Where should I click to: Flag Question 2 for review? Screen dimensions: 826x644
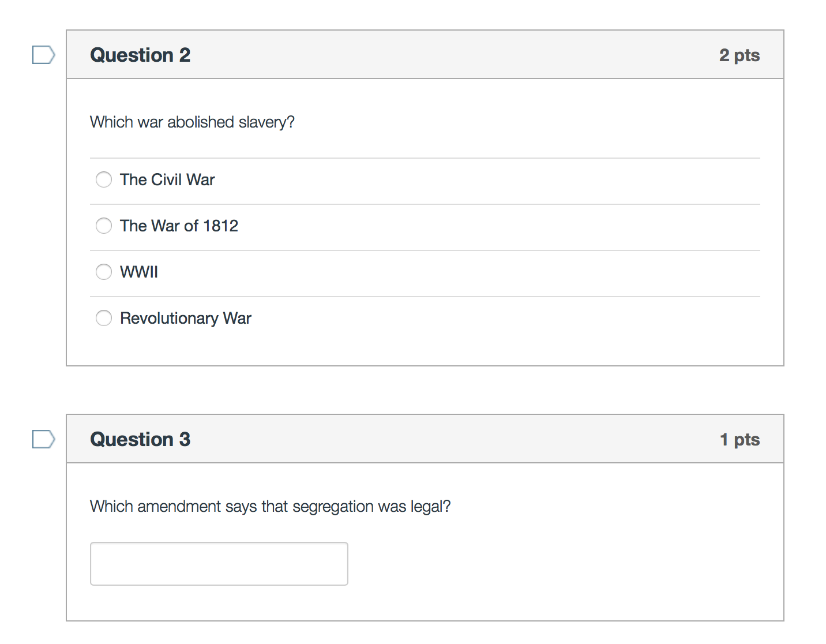coord(43,55)
